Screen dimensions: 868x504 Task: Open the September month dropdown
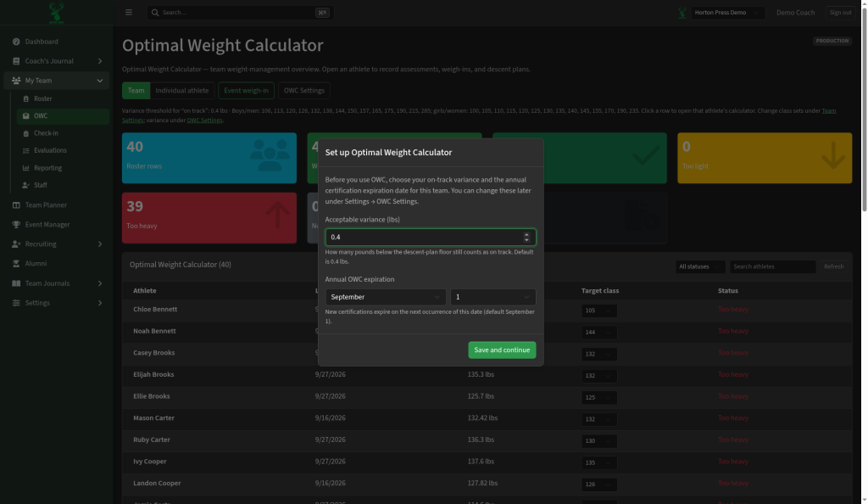click(386, 297)
